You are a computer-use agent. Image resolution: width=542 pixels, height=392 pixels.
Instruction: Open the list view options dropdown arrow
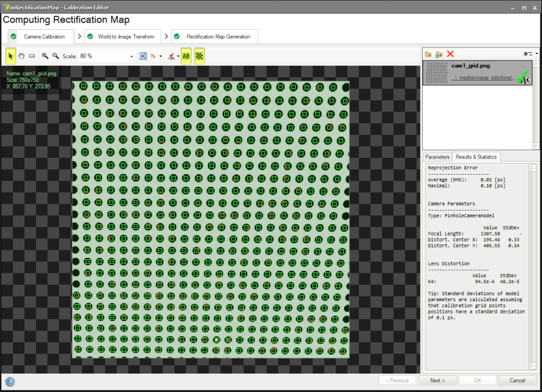point(537,54)
